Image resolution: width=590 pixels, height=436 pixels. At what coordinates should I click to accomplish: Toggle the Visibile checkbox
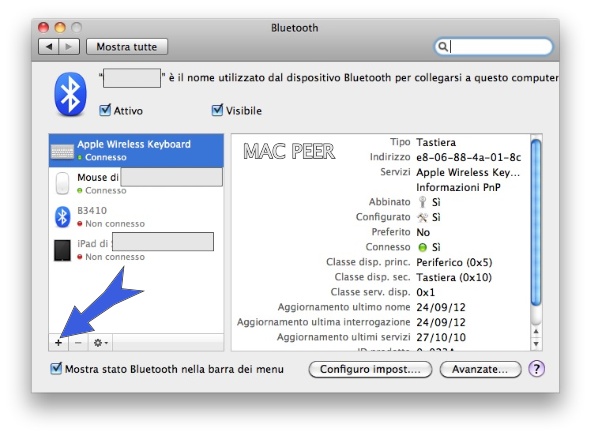pos(217,110)
